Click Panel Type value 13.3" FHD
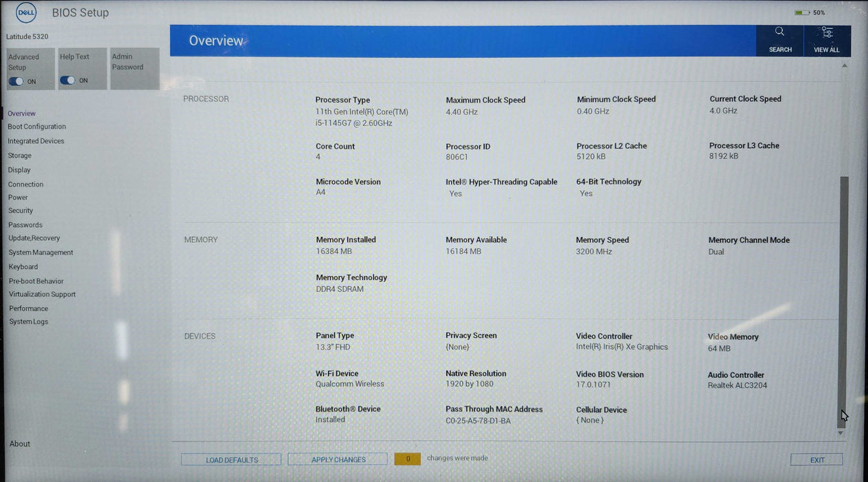Image resolution: width=868 pixels, height=482 pixels. click(333, 347)
